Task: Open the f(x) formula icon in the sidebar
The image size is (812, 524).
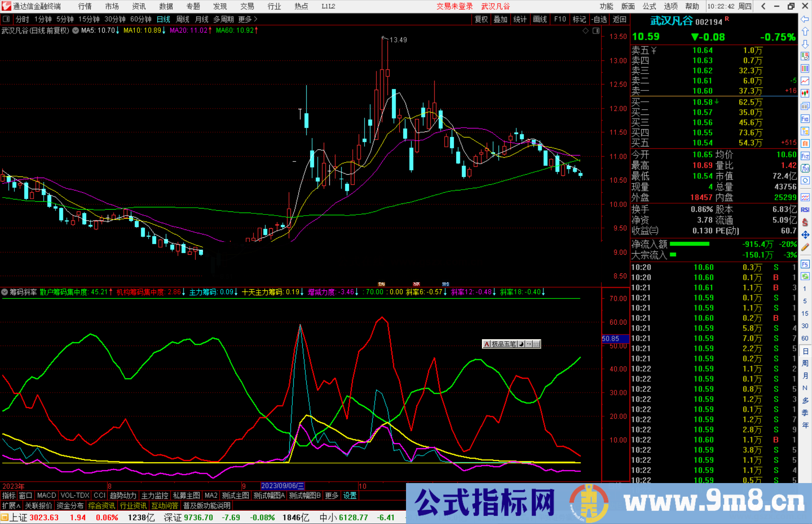Action: pyautogui.click(x=805, y=168)
